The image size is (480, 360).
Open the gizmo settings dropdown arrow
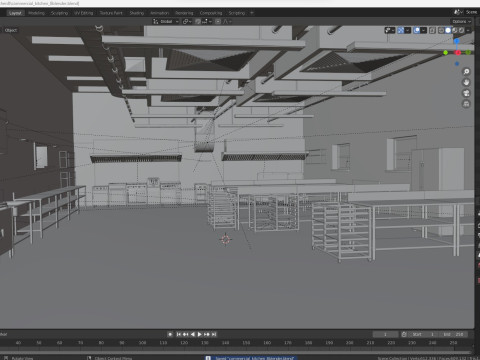(x=408, y=30)
